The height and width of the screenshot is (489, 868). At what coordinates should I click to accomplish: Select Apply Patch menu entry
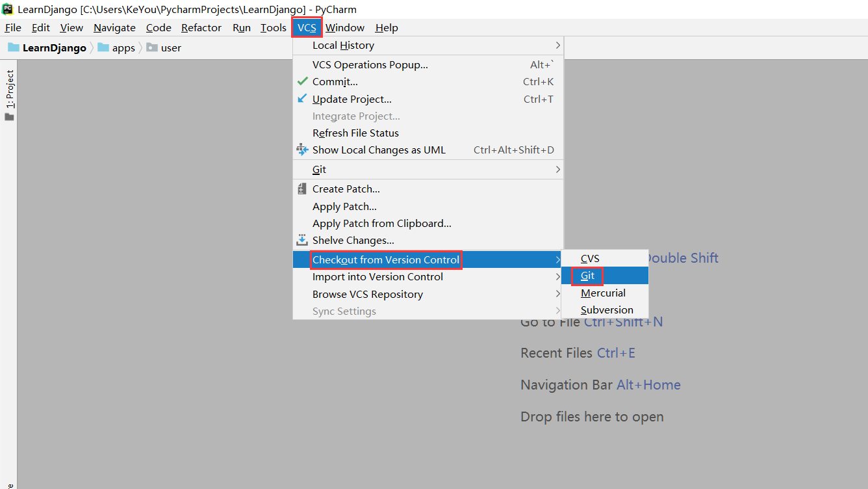point(429,206)
